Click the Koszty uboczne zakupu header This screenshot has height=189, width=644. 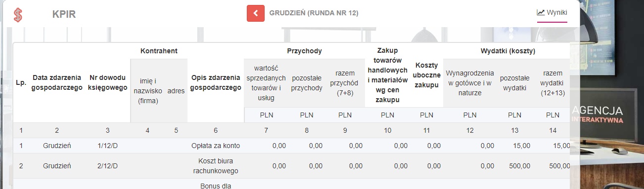pyautogui.click(x=426, y=75)
